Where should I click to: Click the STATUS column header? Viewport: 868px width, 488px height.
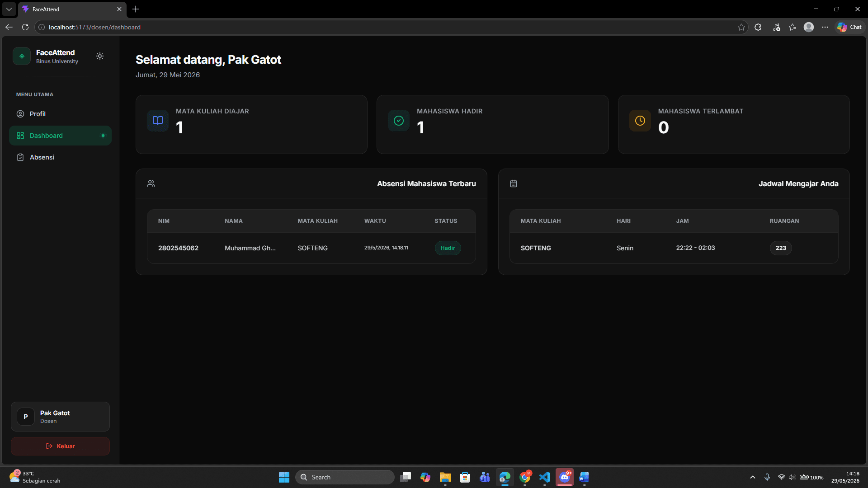[x=446, y=221]
